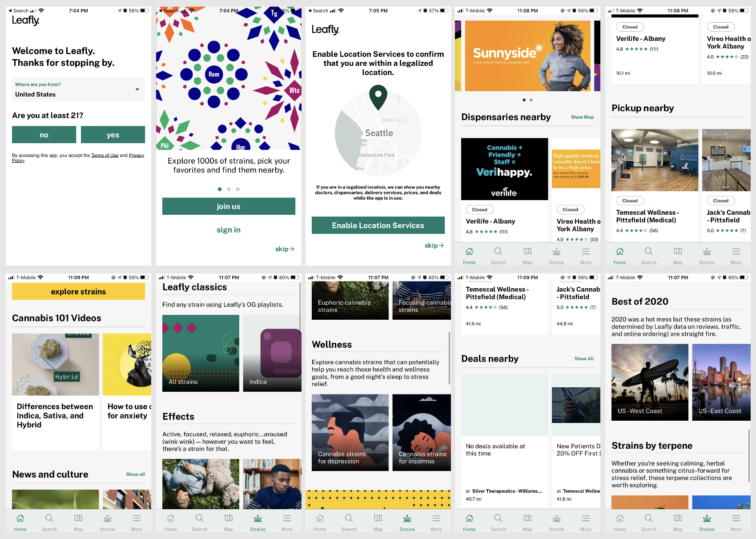Tap 'Show All' beside Deals nearby

[584, 358]
